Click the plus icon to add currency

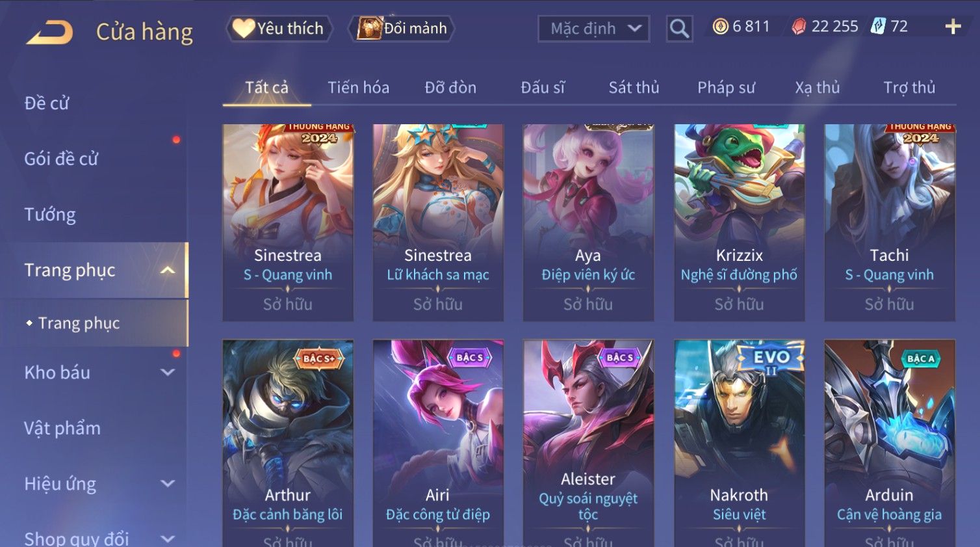pos(953,27)
